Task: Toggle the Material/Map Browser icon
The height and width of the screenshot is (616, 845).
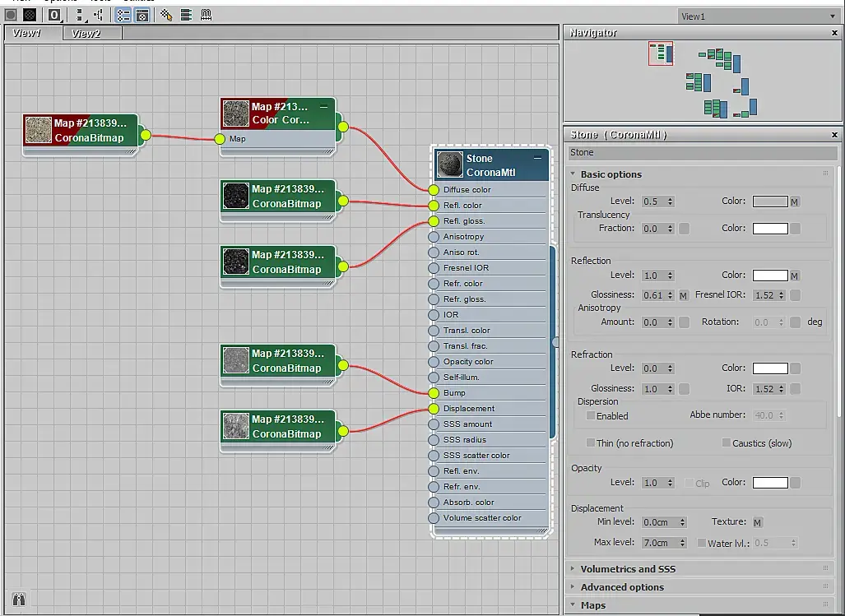Action: pos(123,15)
